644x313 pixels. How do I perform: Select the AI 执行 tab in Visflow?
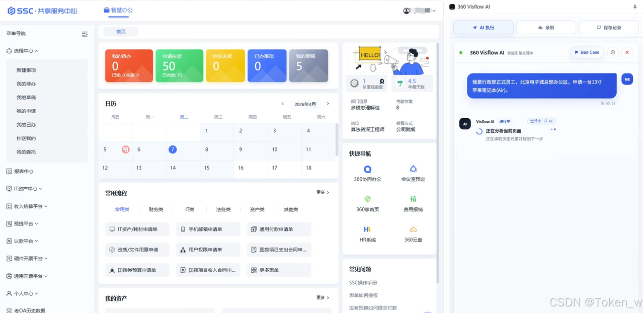[484, 28]
